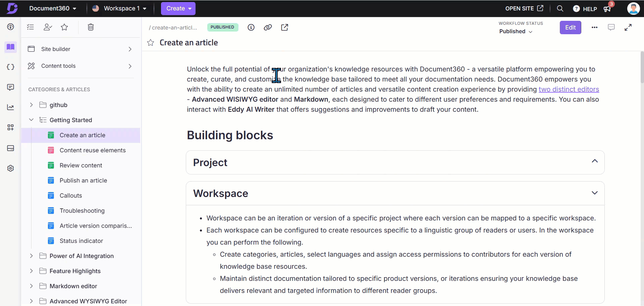The image size is (644, 306).
Task: Open the Review content article
Action: point(81,165)
